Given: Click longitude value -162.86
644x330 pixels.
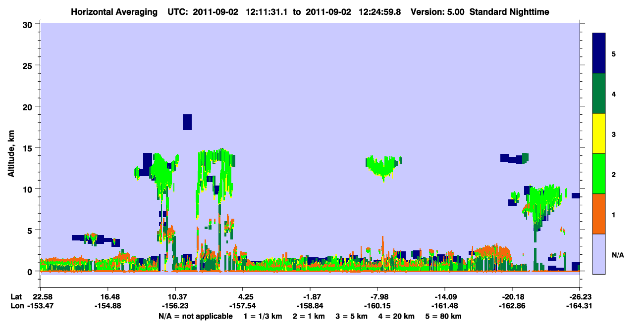Looking at the screenshot, I should [x=512, y=306].
